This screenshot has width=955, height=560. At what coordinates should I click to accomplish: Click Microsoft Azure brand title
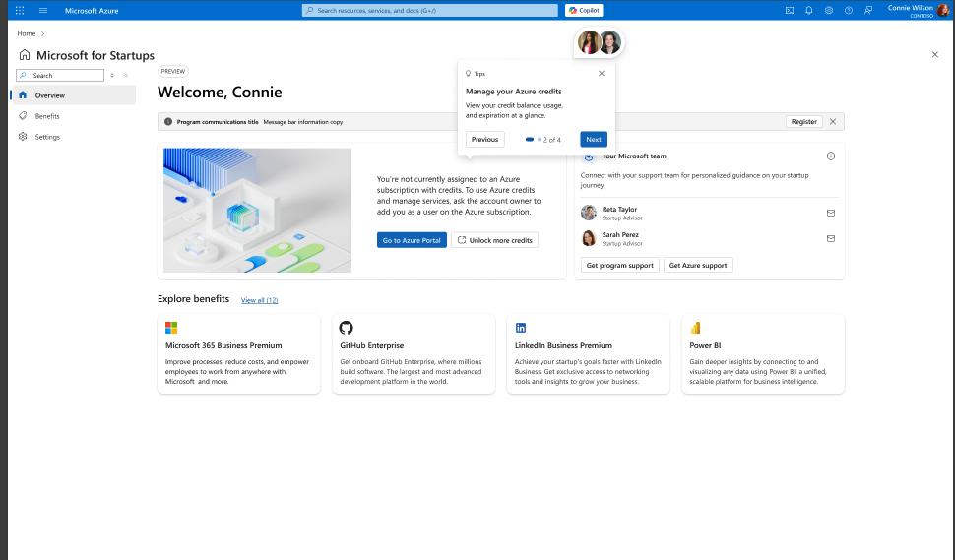tap(92, 11)
